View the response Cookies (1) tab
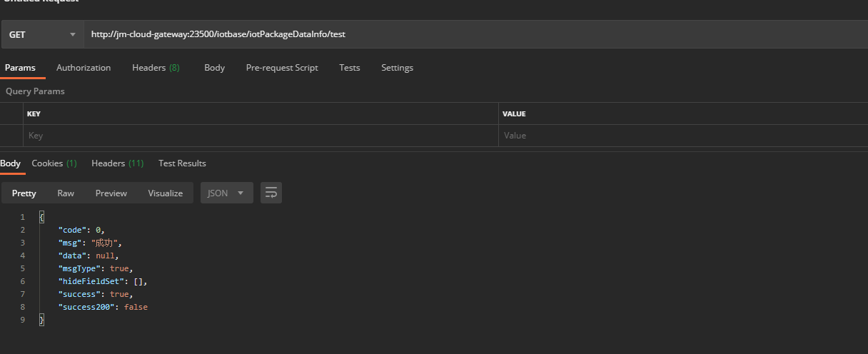868x354 pixels. (x=54, y=163)
